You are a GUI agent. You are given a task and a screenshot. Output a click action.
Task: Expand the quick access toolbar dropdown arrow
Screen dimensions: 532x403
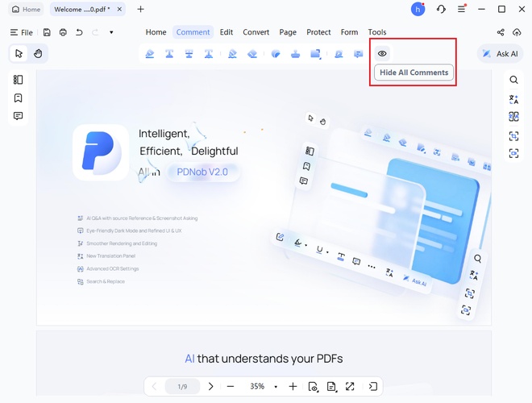click(x=111, y=32)
